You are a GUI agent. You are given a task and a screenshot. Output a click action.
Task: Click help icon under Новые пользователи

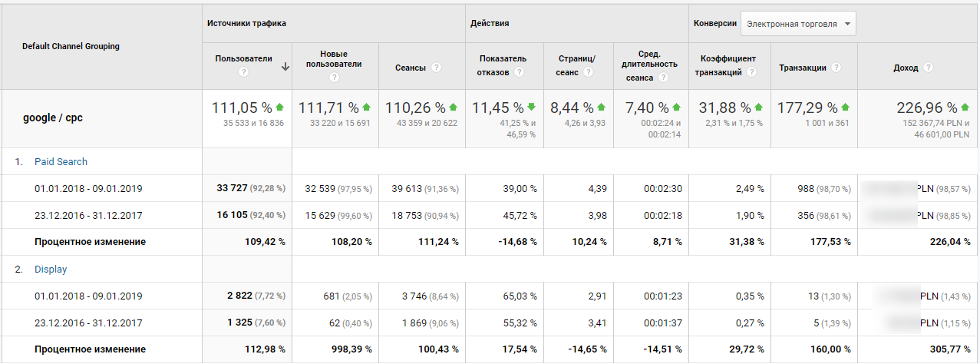[334, 78]
